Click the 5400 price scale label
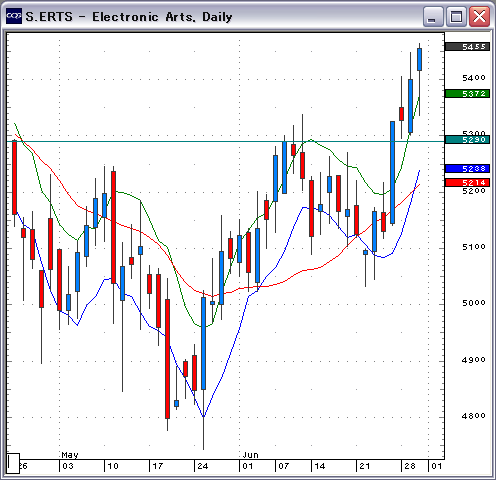 pyautogui.click(x=473, y=78)
